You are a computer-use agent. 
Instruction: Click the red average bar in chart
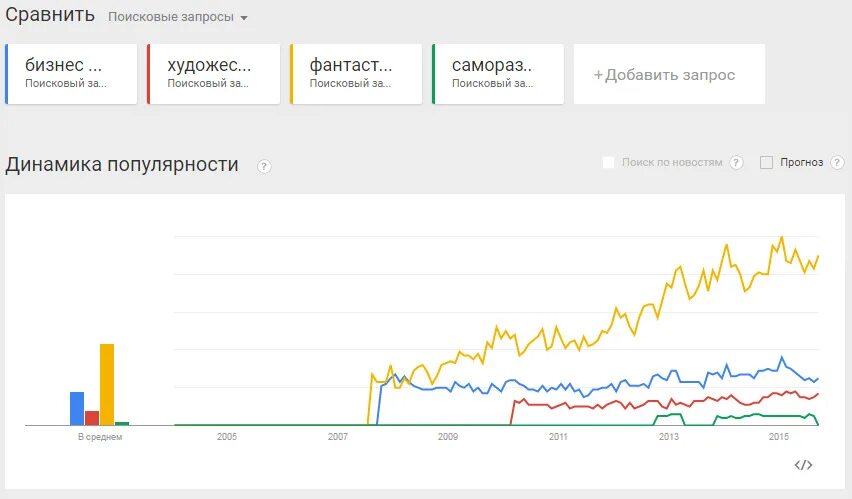click(92, 418)
